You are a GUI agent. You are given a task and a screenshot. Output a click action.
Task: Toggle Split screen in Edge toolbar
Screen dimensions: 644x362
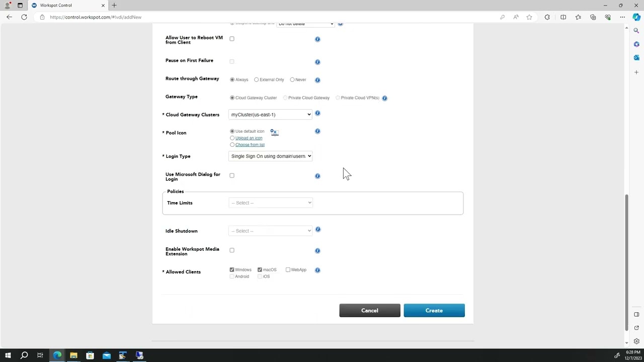coord(563,17)
